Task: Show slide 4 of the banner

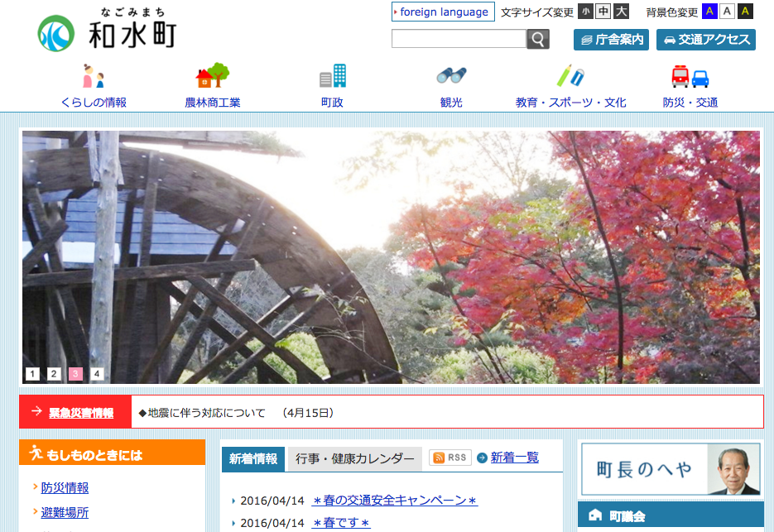Action: click(97, 374)
